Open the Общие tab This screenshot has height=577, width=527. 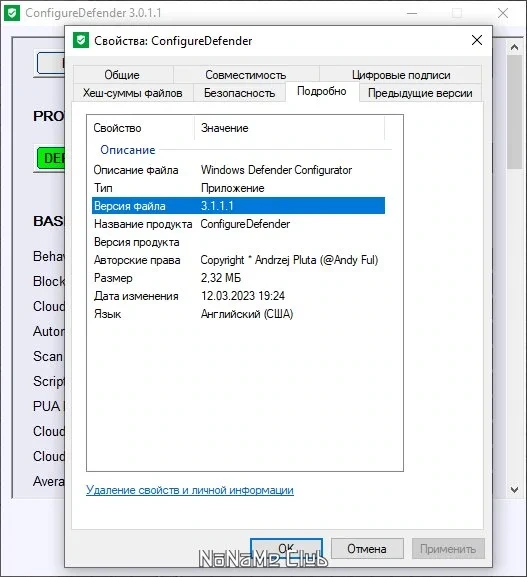(122, 75)
